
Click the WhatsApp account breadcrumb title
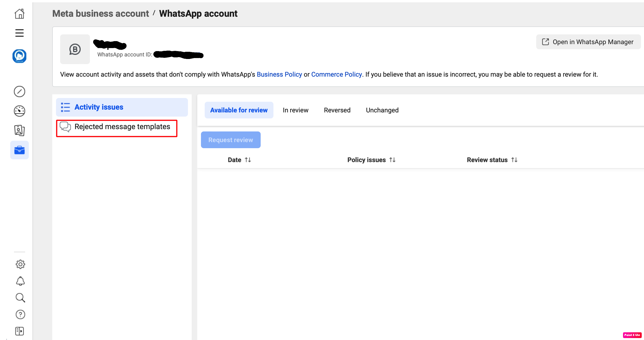(x=198, y=13)
